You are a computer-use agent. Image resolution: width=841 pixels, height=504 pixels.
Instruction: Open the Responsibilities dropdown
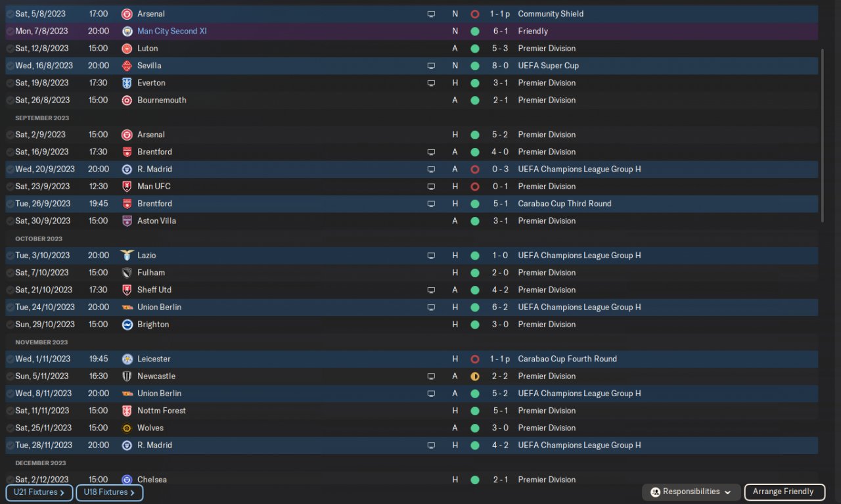coord(691,492)
